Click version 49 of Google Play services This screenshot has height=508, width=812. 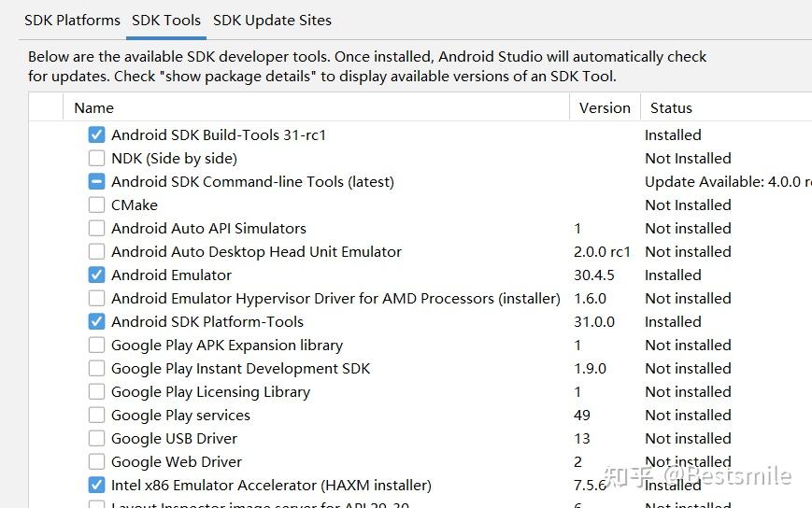(582, 415)
